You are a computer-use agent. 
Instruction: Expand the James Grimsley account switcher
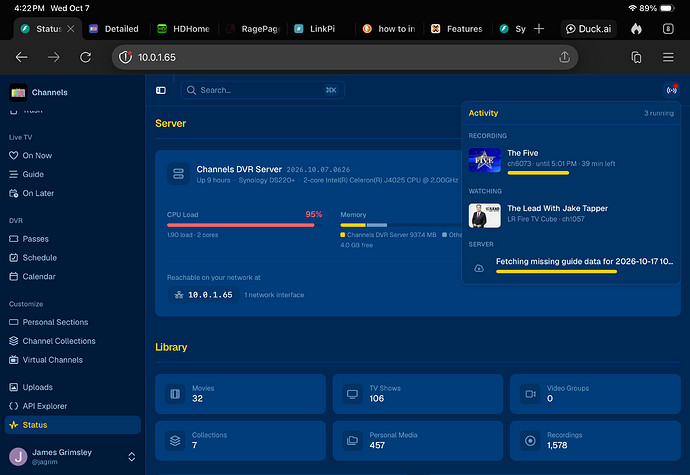tap(132, 457)
